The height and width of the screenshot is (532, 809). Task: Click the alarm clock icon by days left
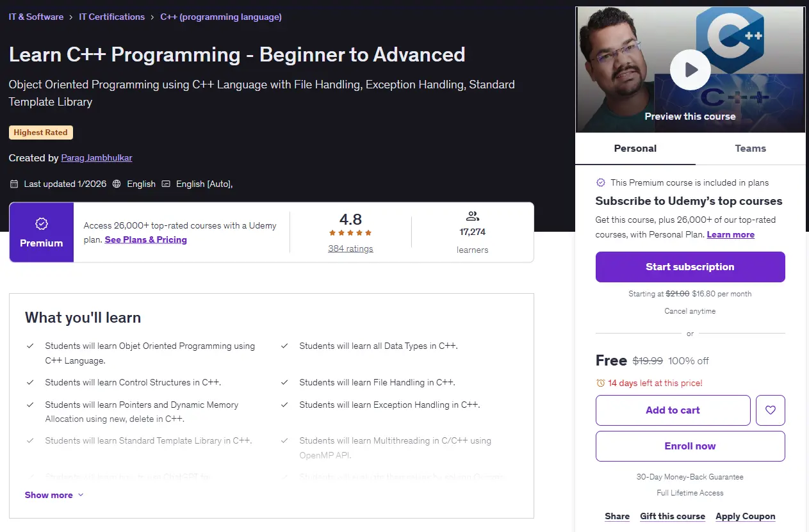click(600, 383)
